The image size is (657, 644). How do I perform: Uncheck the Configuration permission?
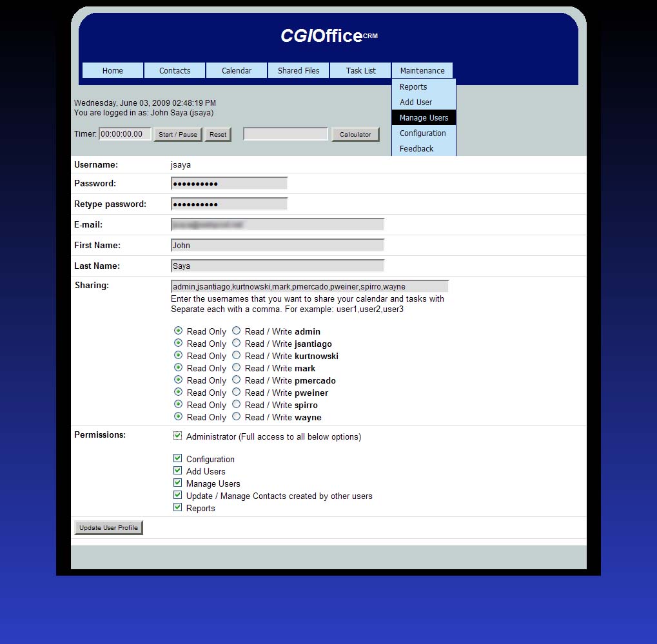coord(178,458)
